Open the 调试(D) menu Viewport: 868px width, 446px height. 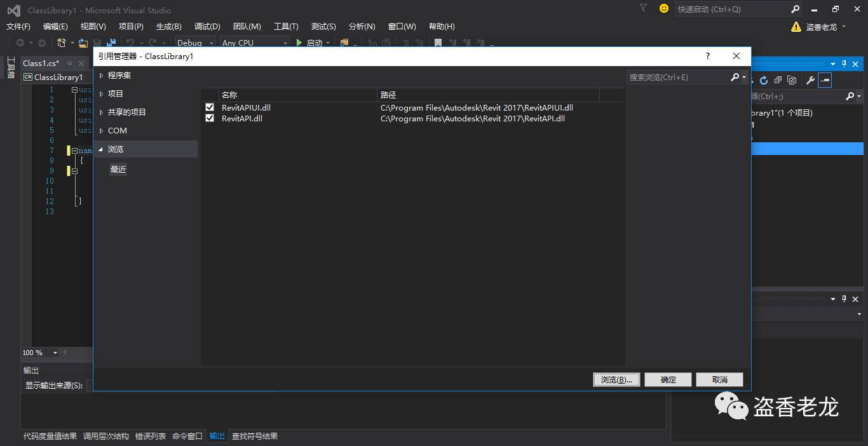(207, 27)
